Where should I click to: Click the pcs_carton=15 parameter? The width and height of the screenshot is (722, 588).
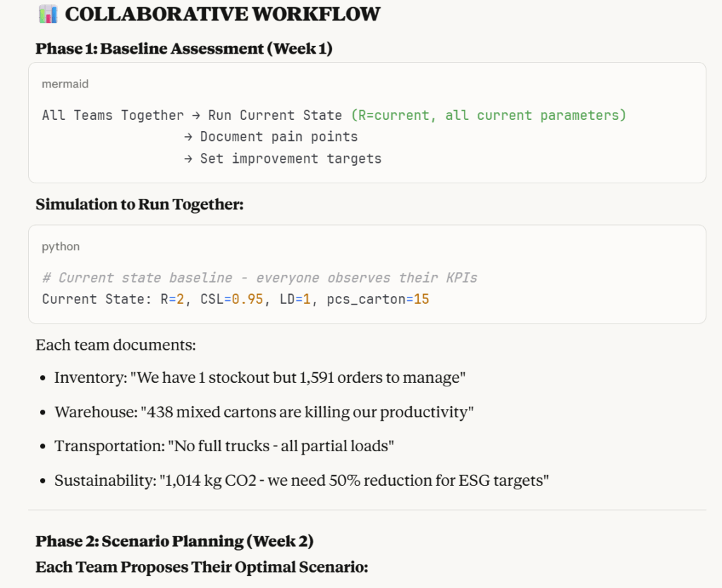tap(378, 299)
